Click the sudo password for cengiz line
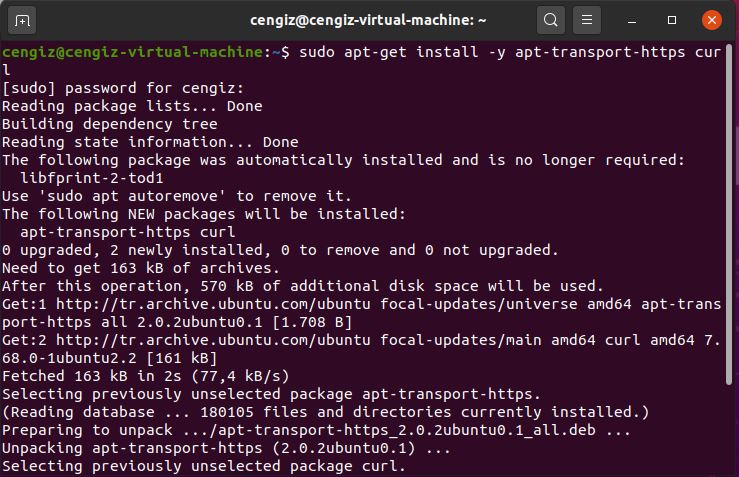The width and height of the screenshot is (739, 477). [123, 88]
